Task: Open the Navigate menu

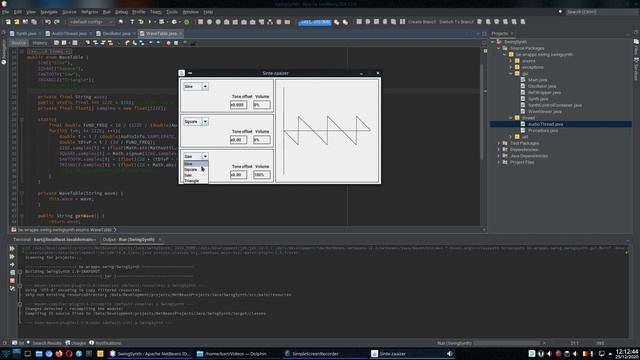Action: point(49,12)
